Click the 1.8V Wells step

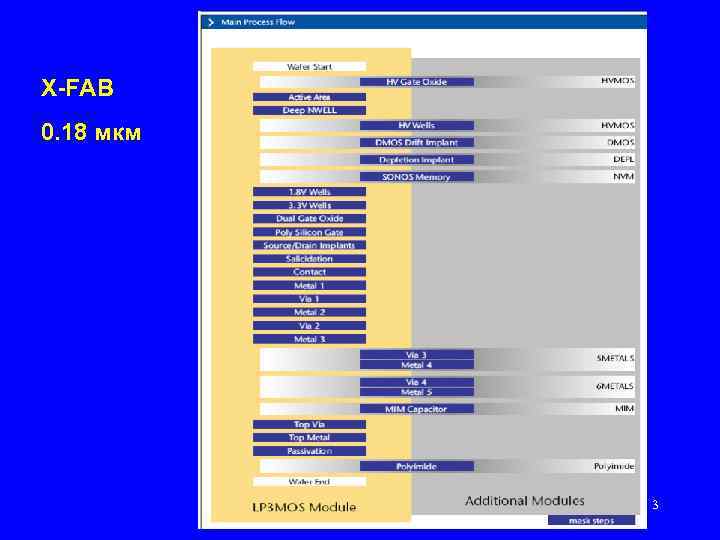[x=309, y=191]
